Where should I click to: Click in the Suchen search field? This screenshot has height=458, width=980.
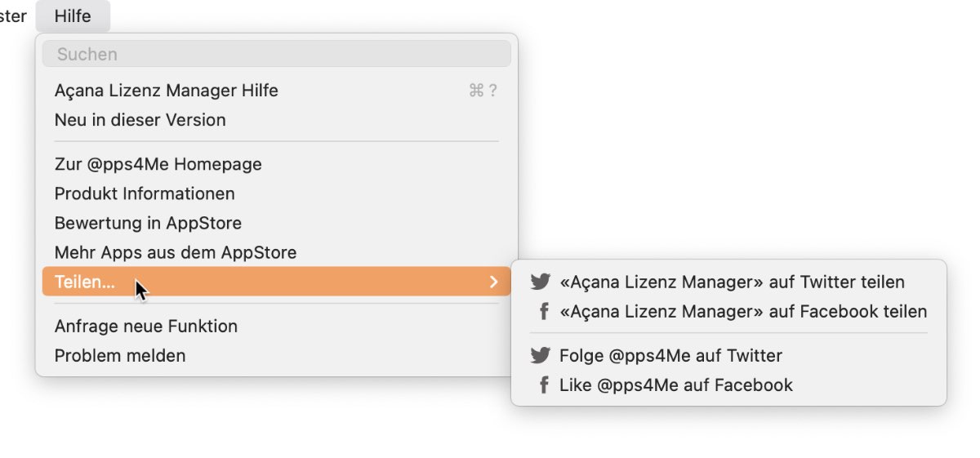(277, 54)
